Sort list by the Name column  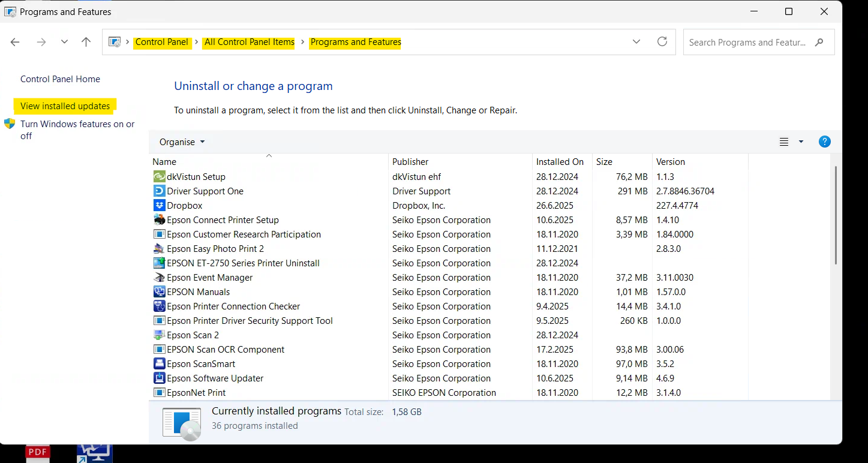click(x=269, y=161)
